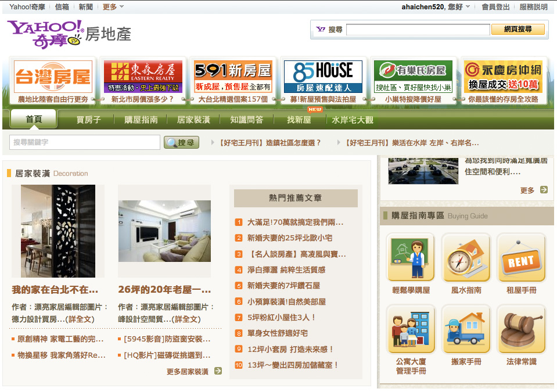Open 新婚夫妻的7坪鑽石屋 article

[x=283, y=286]
